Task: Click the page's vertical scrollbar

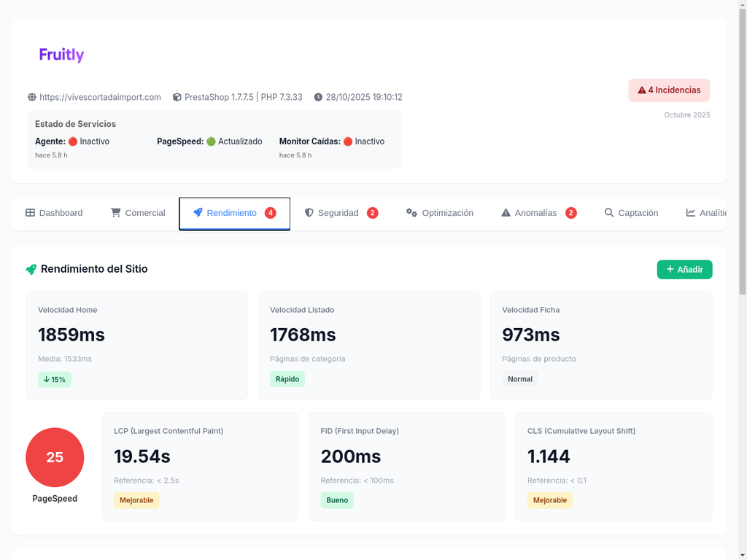Action: [743, 146]
